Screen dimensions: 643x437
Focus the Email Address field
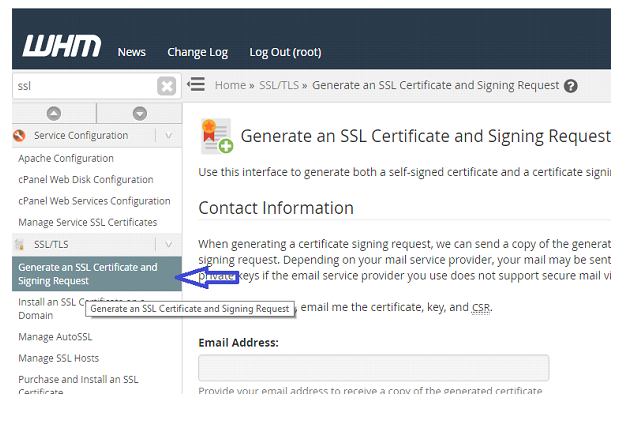(x=374, y=368)
